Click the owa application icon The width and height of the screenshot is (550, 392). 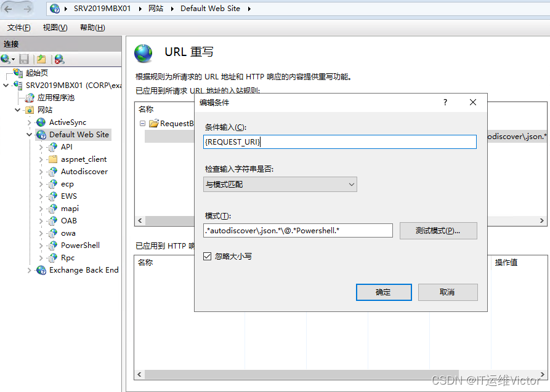[x=53, y=233]
